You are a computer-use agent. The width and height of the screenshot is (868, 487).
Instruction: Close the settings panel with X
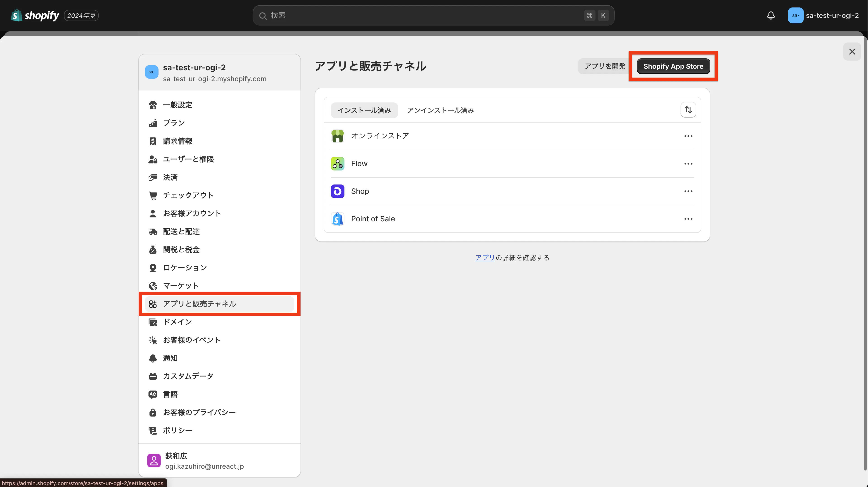tap(852, 52)
